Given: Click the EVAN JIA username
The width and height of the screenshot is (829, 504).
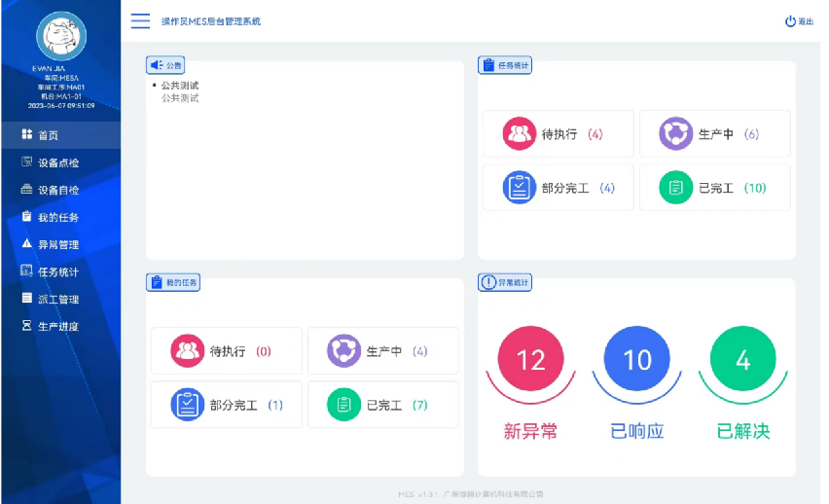Looking at the screenshot, I should coord(49,69).
